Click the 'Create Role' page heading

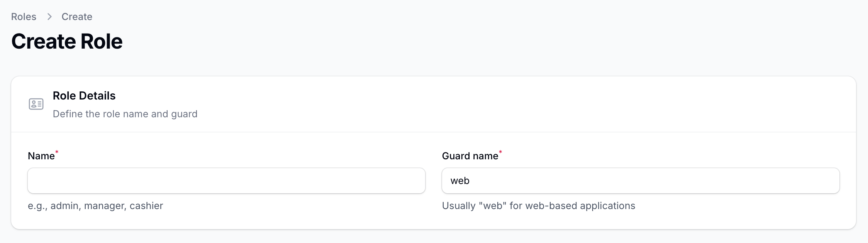[67, 41]
